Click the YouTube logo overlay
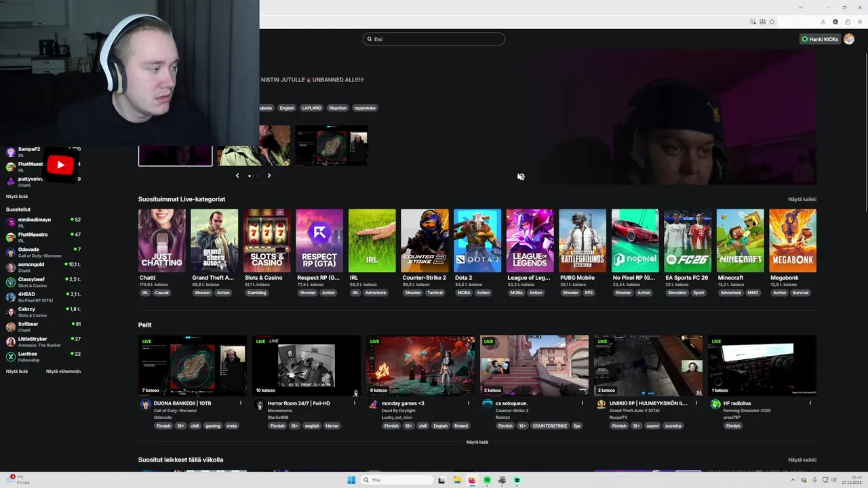The height and width of the screenshot is (488, 868). click(61, 165)
